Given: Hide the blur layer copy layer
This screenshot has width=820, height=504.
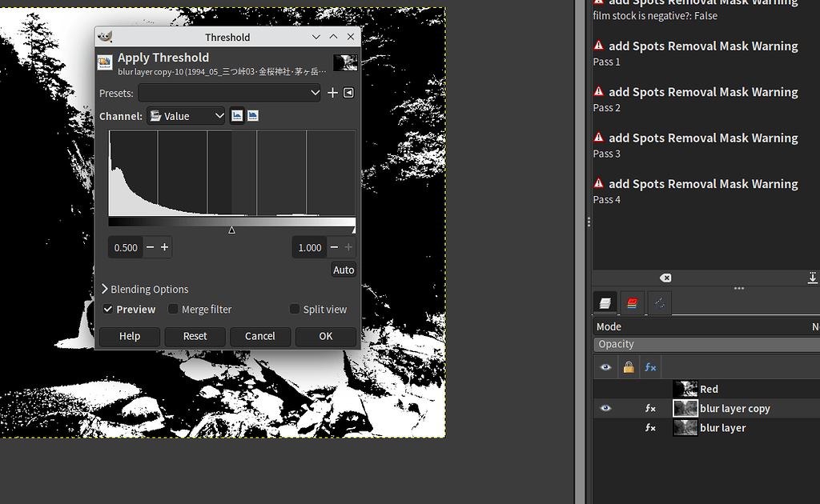Looking at the screenshot, I should pos(606,408).
